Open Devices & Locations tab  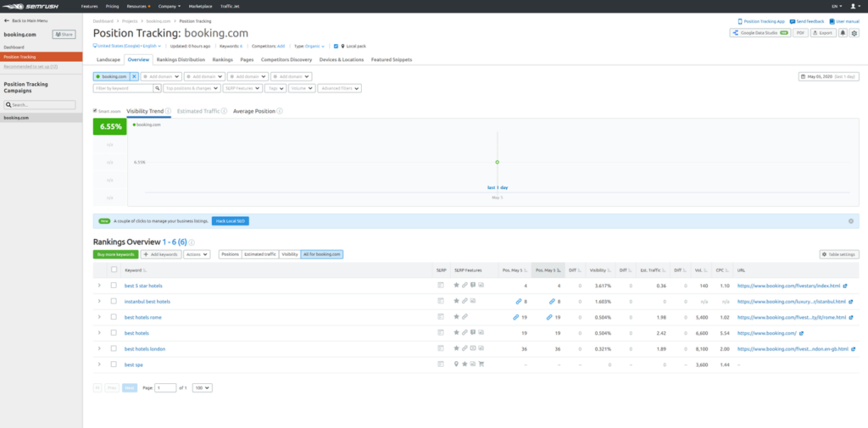[342, 59]
